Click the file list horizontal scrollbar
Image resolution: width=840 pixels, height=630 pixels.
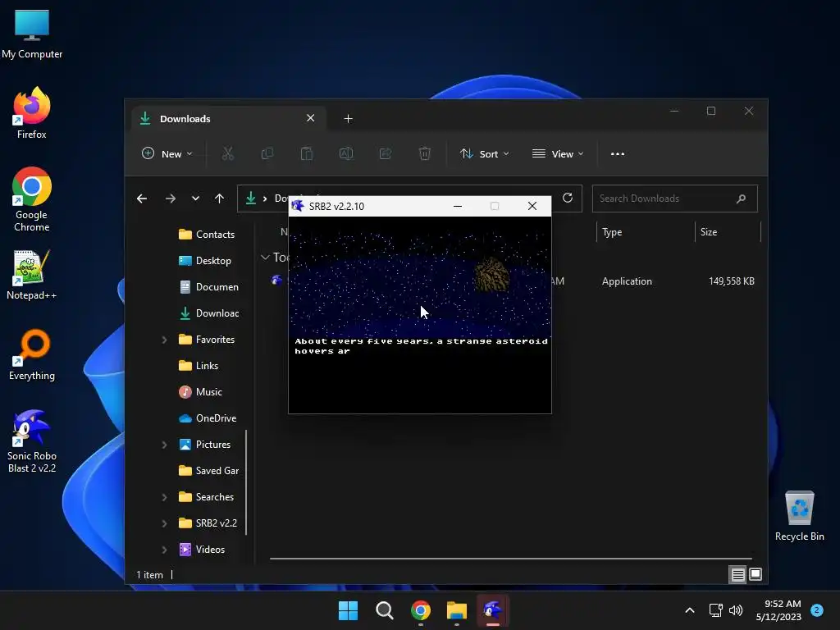(510, 558)
